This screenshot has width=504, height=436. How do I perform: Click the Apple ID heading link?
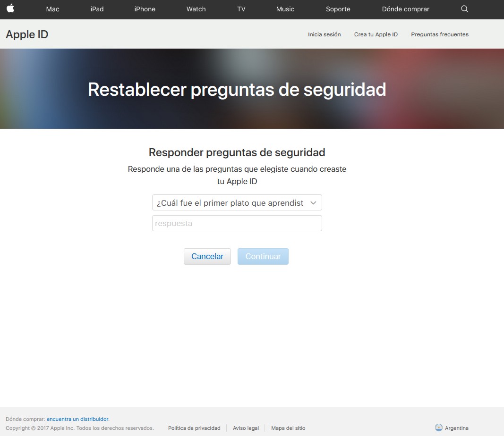point(27,34)
